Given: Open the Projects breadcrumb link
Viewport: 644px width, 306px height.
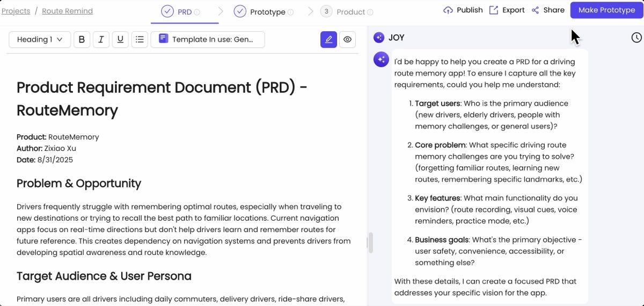Looking at the screenshot, I should point(16,11).
